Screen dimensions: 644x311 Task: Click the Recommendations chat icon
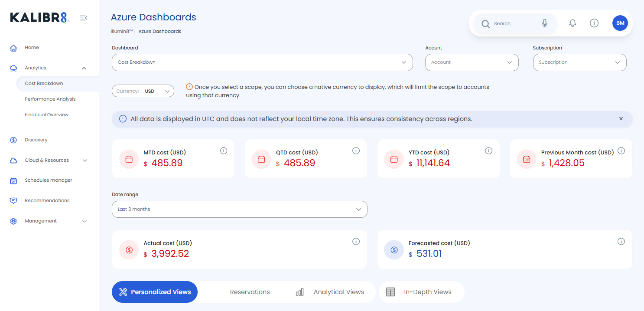click(13, 201)
